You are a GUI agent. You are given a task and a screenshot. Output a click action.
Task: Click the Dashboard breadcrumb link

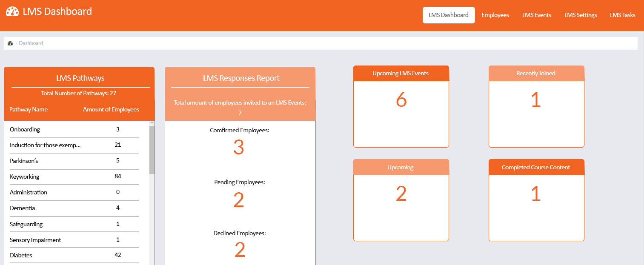point(31,43)
